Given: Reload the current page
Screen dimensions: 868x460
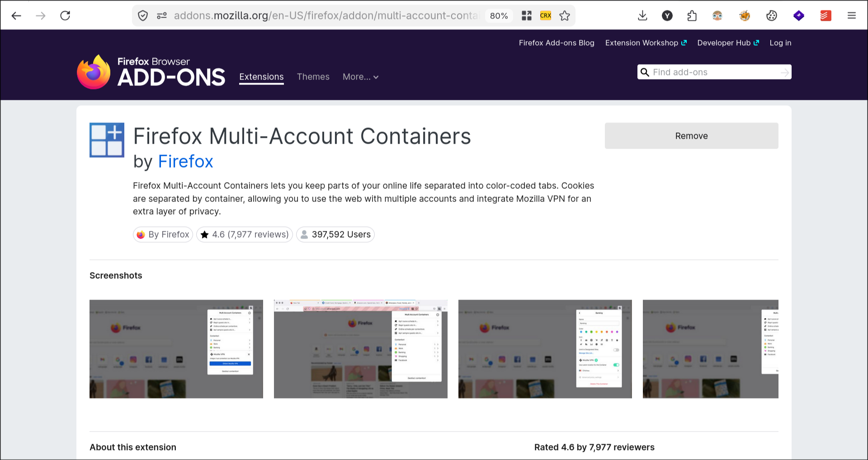Looking at the screenshot, I should pos(65,16).
